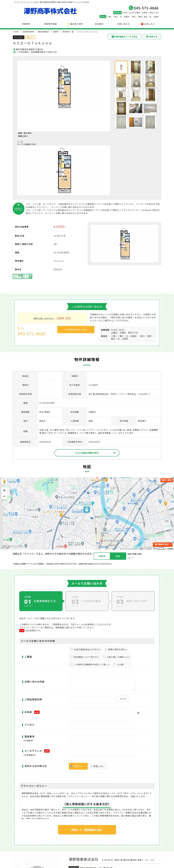The width and height of the screenshot is (174, 868).
Task: Check その他 request option
Action: click(x=115, y=664)
